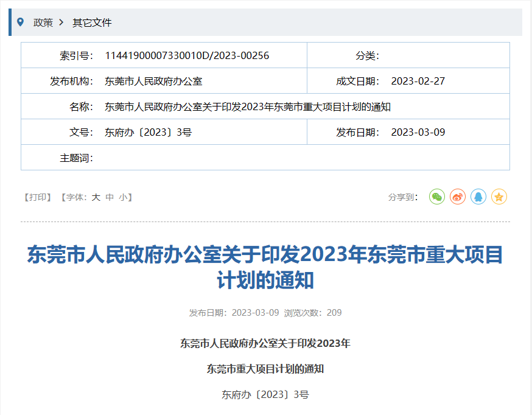Set font size to 小 (small)

(x=123, y=197)
